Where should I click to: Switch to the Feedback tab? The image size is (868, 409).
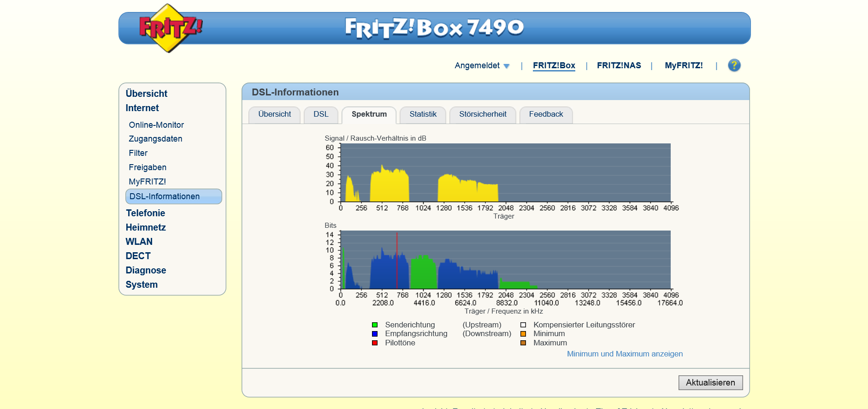(546, 115)
